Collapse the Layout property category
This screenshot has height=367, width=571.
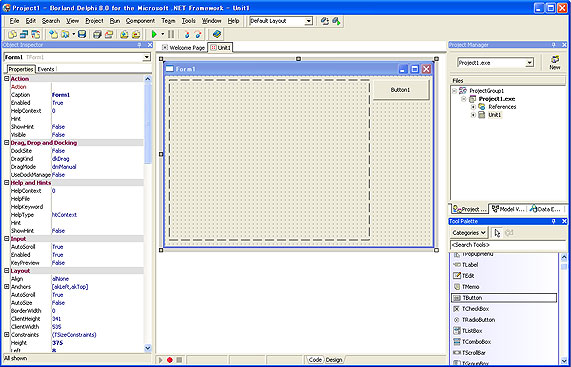tap(7, 271)
